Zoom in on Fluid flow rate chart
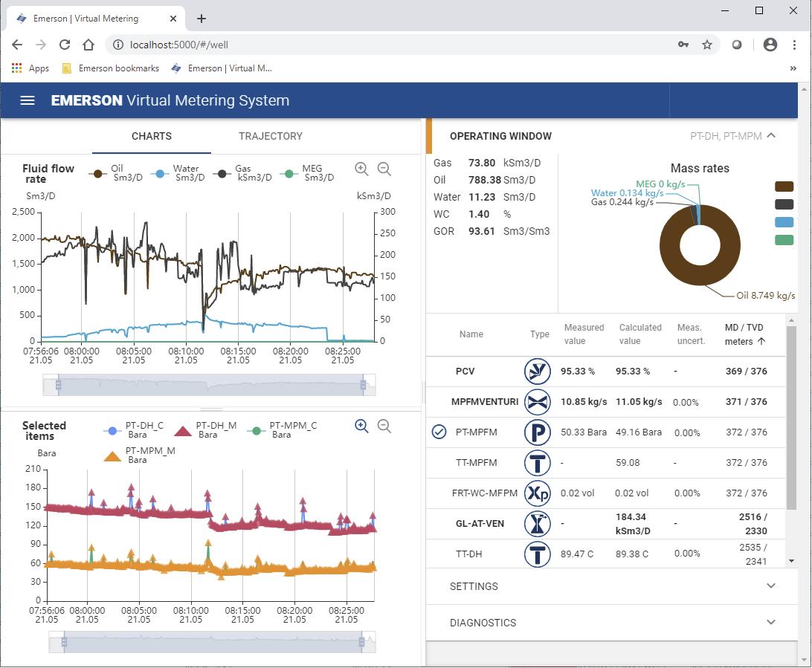The width and height of the screenshot is (812, 668). pos(361,169)
